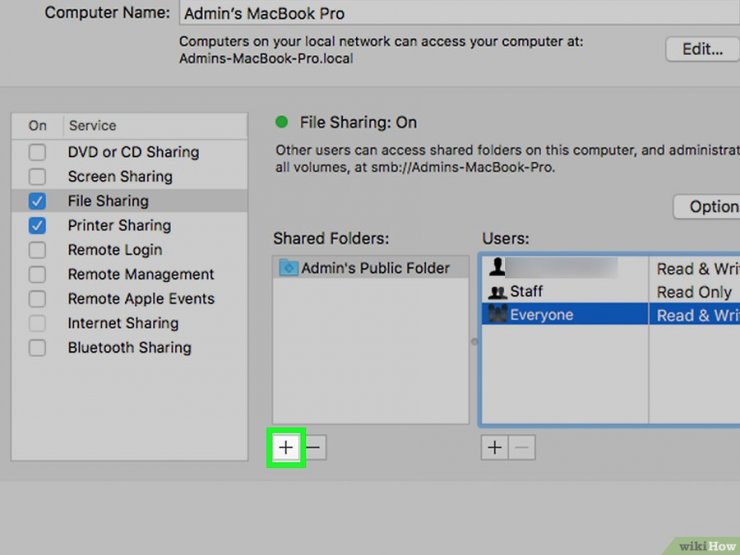This screenshot has height=555, width=740.
Task: Click in the Computer Name field
Action: click(459, 13)
